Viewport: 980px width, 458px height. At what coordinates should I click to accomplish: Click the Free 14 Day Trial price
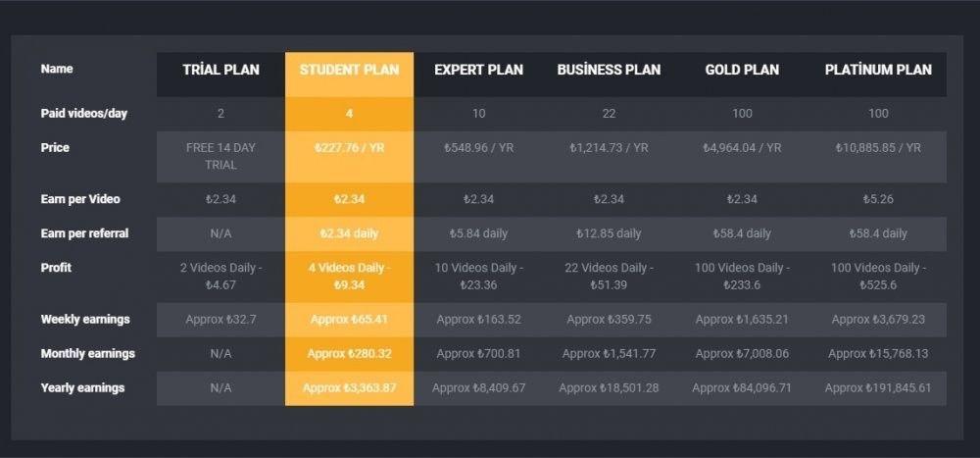pos(220,157)
